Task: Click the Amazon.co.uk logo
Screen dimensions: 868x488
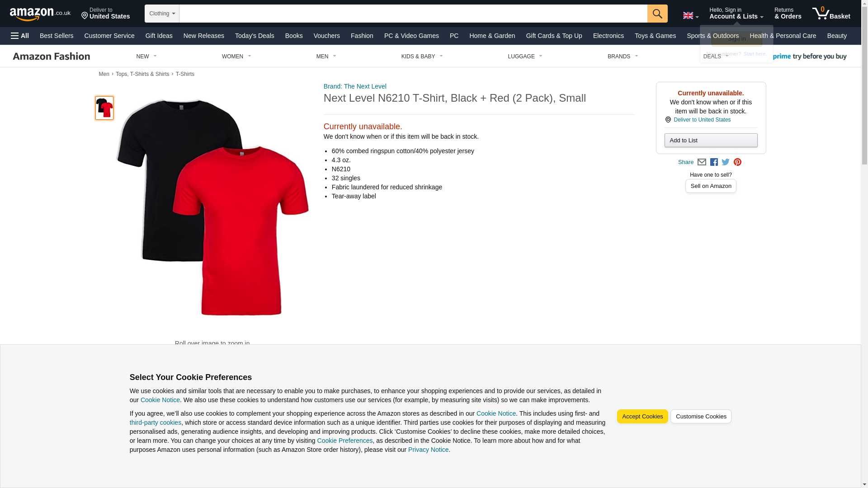Action: pyautogui.click(x=40, y=14)
